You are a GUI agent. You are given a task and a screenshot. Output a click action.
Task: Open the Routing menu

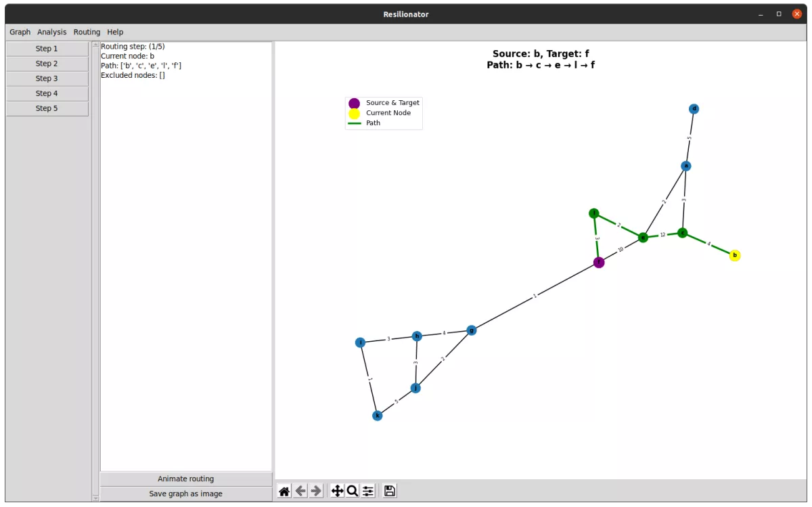click(x=87, y=32)
